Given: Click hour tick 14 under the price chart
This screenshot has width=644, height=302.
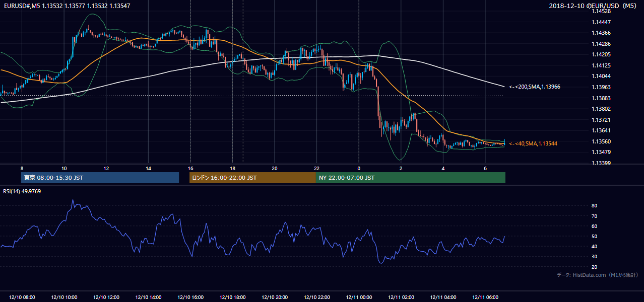Looking at the screenshot, I should tap(148, 168).
